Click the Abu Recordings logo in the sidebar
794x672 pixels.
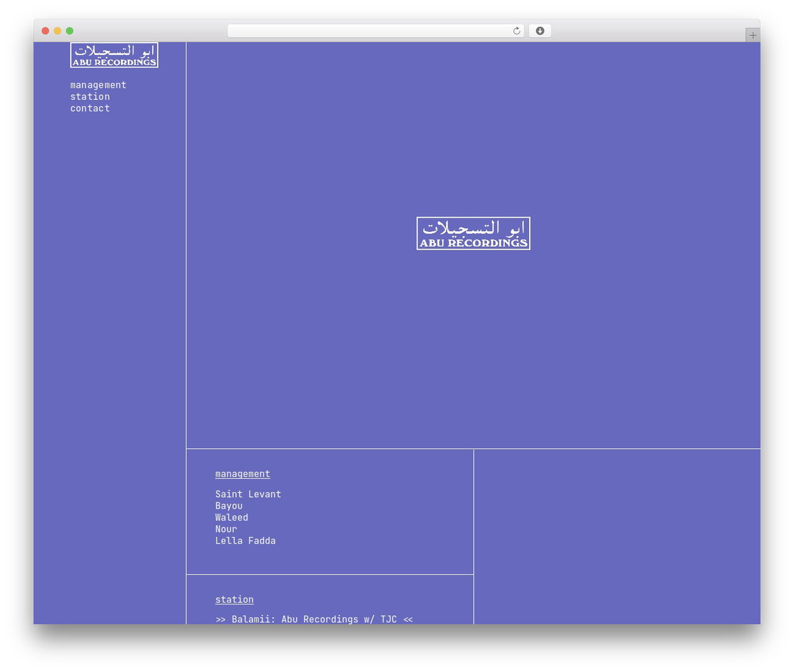point(114,55)
